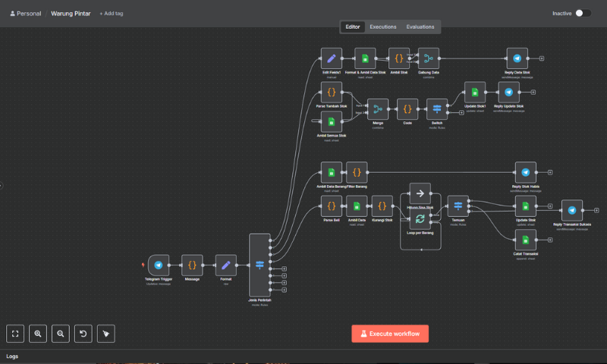
Task: Select the Edit Fields1 node
Action: point(332,58)
